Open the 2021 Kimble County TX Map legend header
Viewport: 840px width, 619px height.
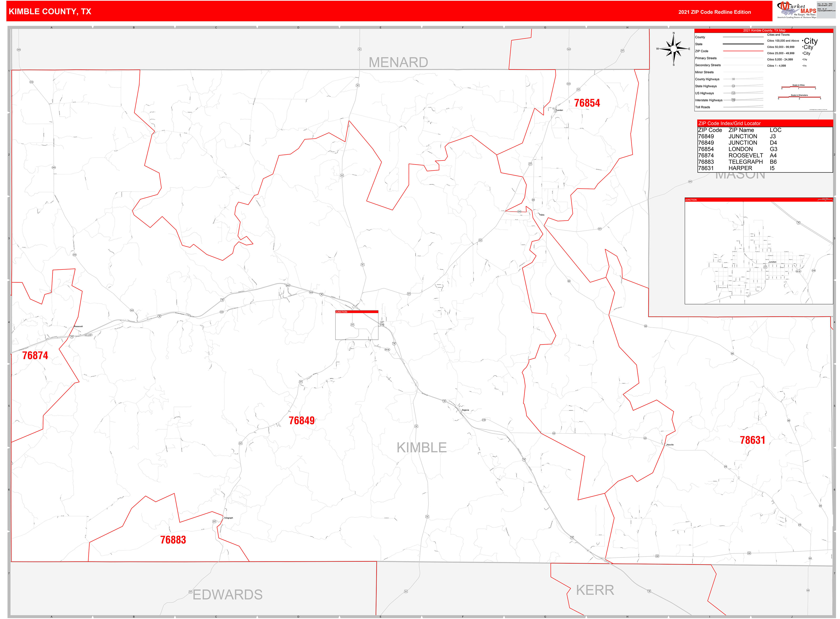pyautogui.click(x=764, y=31)
